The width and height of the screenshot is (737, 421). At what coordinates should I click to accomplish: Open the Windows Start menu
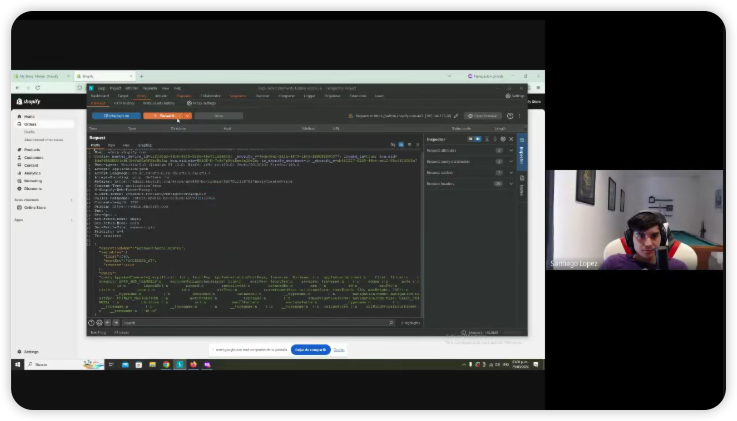tap(18, 364)
